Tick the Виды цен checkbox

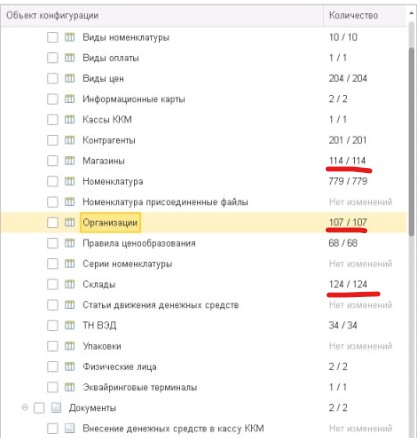pos(52,79)
